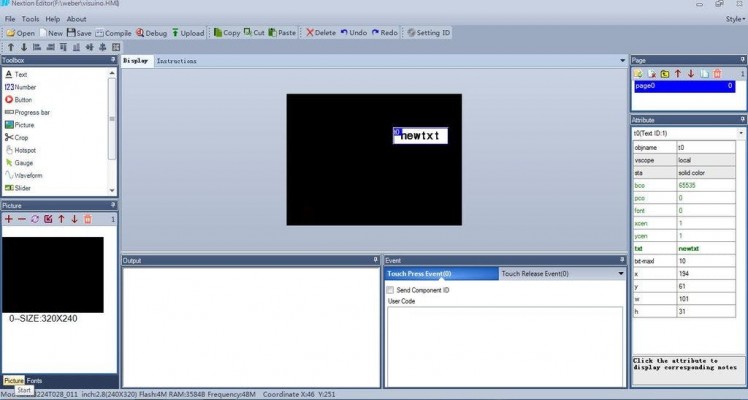
Task: Expand the component selector t0(Text ID:1) dropdown
Action: click(741, 133)
